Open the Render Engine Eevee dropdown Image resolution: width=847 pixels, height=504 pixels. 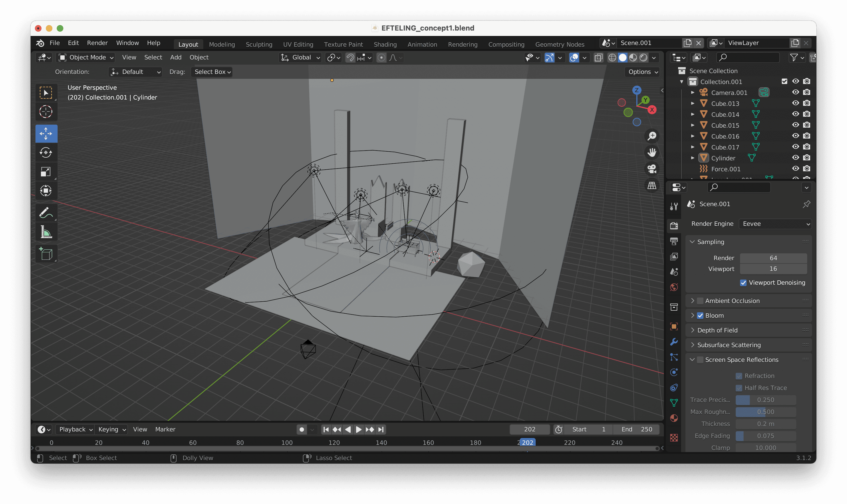click(775, 224)
